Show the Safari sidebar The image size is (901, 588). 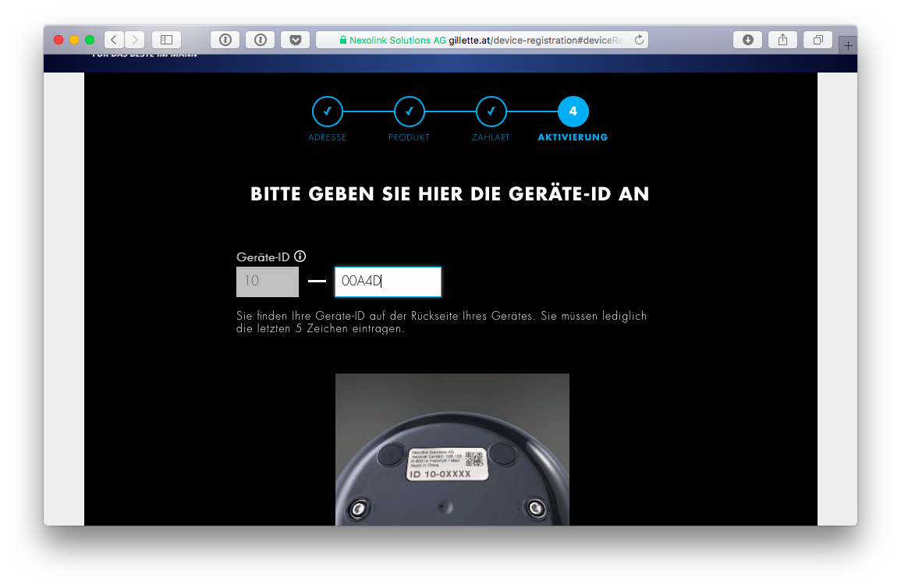[x=167, y=40]
